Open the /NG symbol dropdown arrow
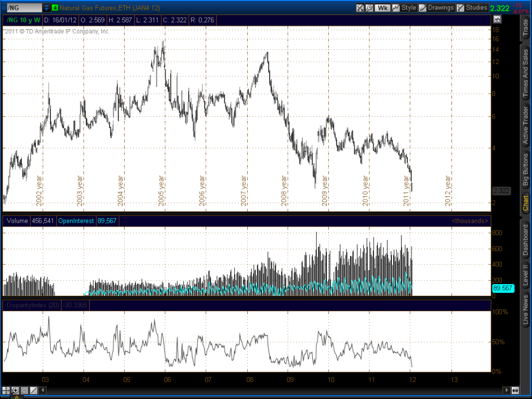Viewport: 532px width, 399px height. 47,8
